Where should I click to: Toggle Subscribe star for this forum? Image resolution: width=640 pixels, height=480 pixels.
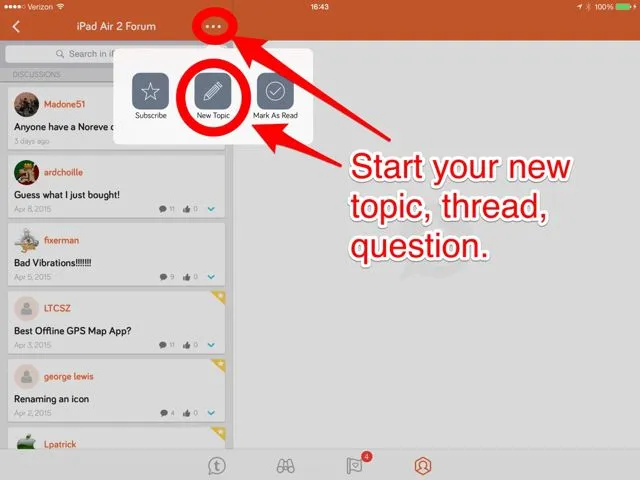pyautogui.click(x=150, y=92)
